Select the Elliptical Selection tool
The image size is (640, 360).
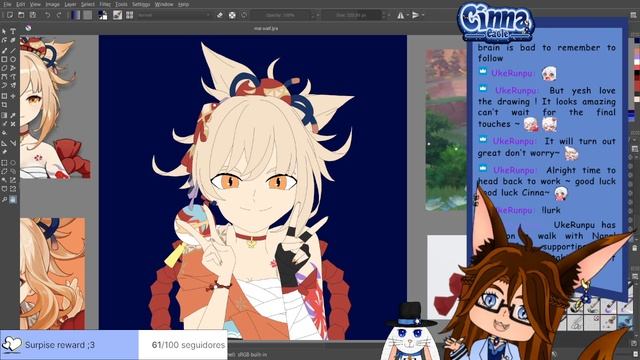pos(13,162)
